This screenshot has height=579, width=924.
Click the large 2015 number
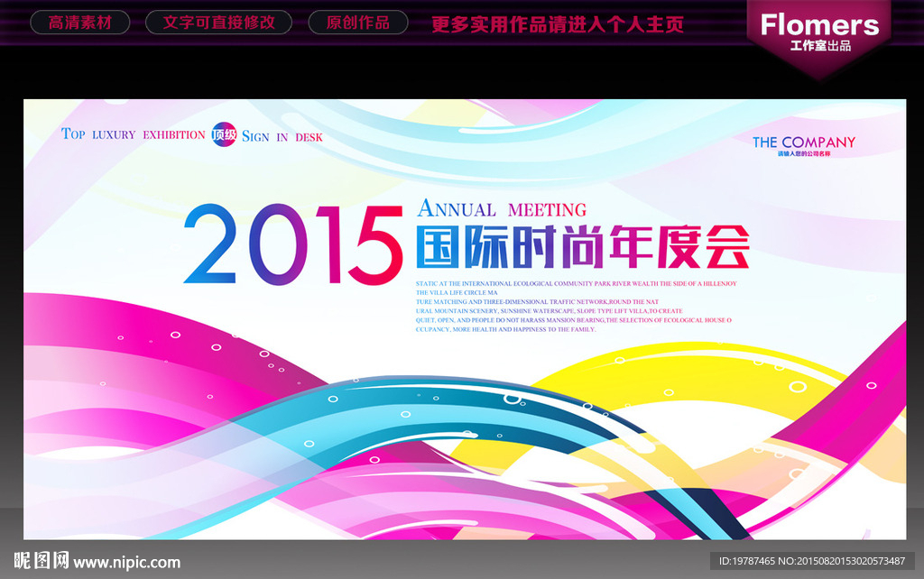[x=293, y=244]
